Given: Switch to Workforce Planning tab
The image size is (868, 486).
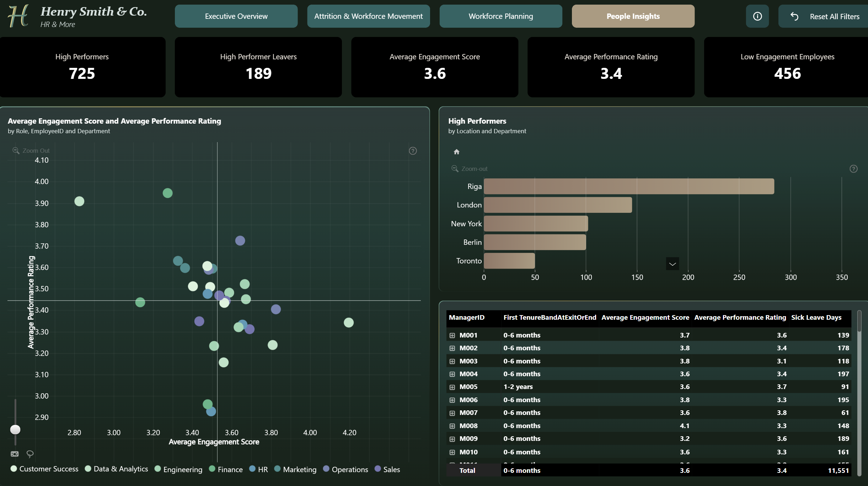Looking at the screenshot, I should pyautogui.click(x=501, y=16).
